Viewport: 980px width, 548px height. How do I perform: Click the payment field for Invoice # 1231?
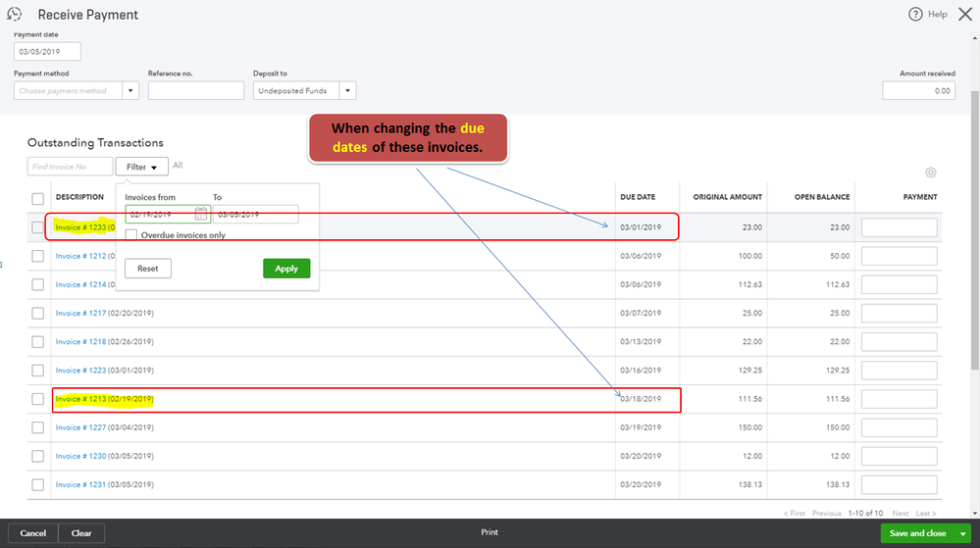tap(899, 485)
